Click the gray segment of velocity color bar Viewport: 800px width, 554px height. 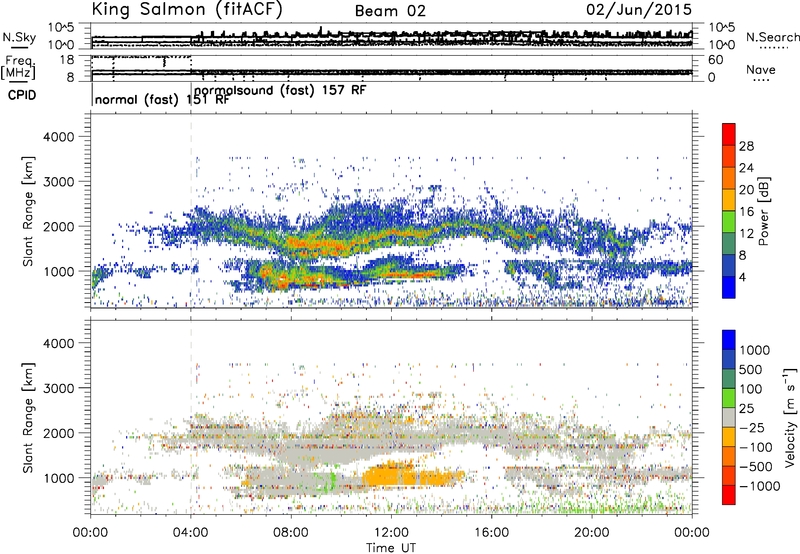[x=729, y=417]
